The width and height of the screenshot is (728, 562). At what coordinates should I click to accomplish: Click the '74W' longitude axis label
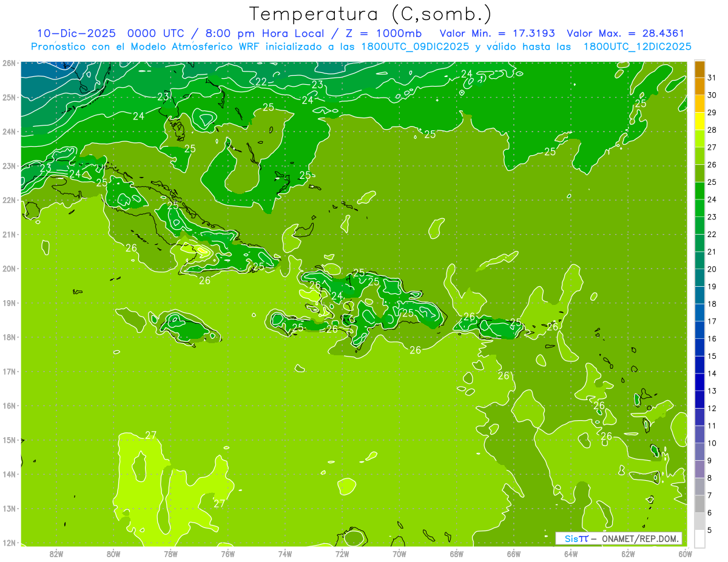click(x=285, y=554)
